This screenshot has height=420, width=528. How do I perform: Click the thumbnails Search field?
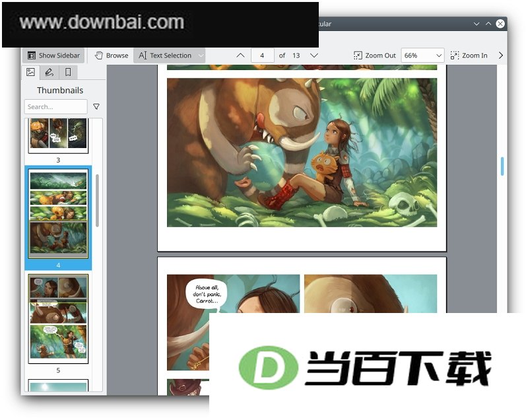(56, 106)
